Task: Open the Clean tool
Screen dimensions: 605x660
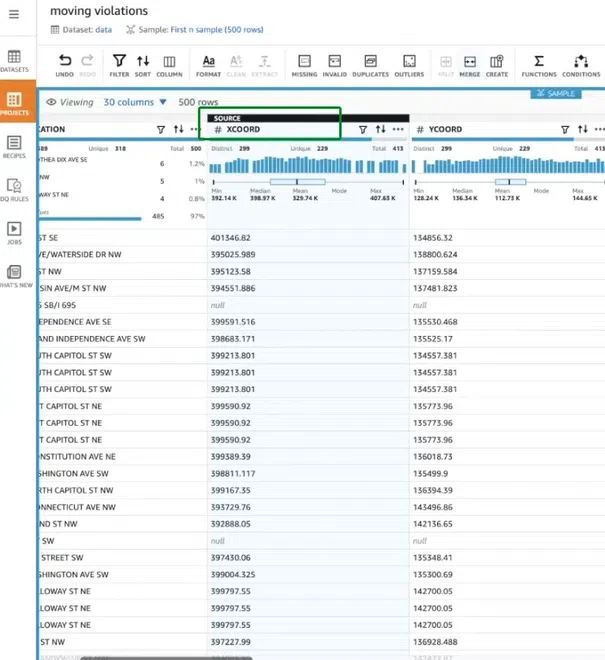Action: coord(236,65)
